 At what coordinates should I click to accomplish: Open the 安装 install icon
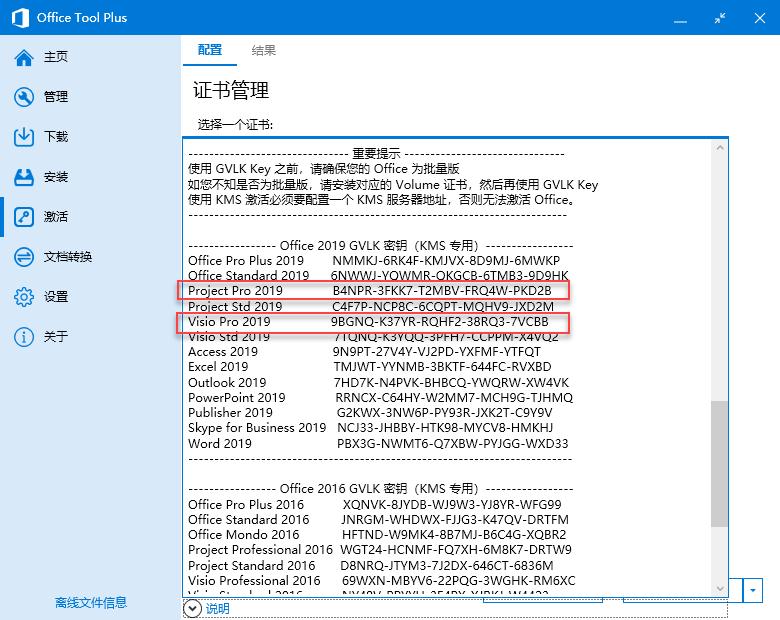coord(23,177)
